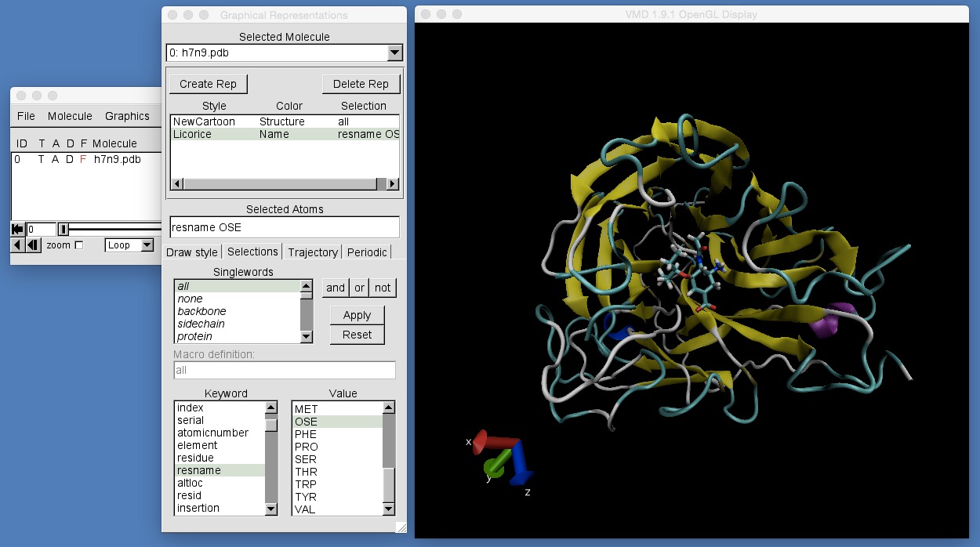Screen dimensions: 980x547
Task: Switch to the Trajectory tab
Action: (312, 252)
